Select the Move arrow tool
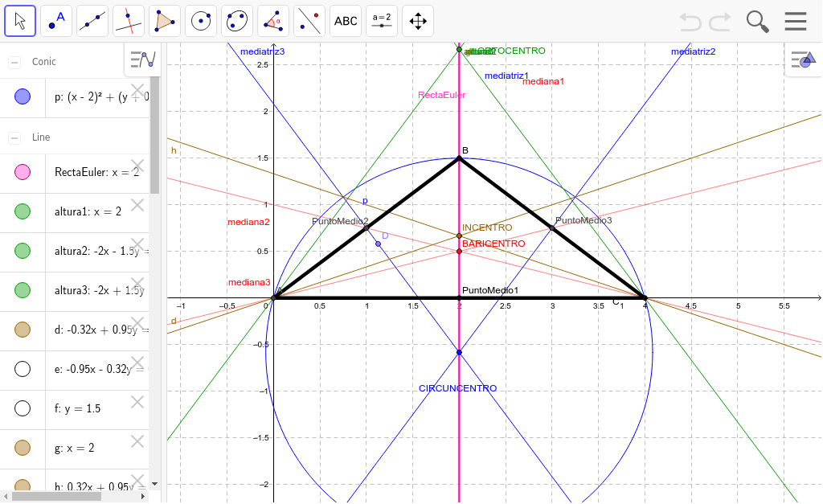This screenshot has height=504, width=823. click(x=20, y=21)
